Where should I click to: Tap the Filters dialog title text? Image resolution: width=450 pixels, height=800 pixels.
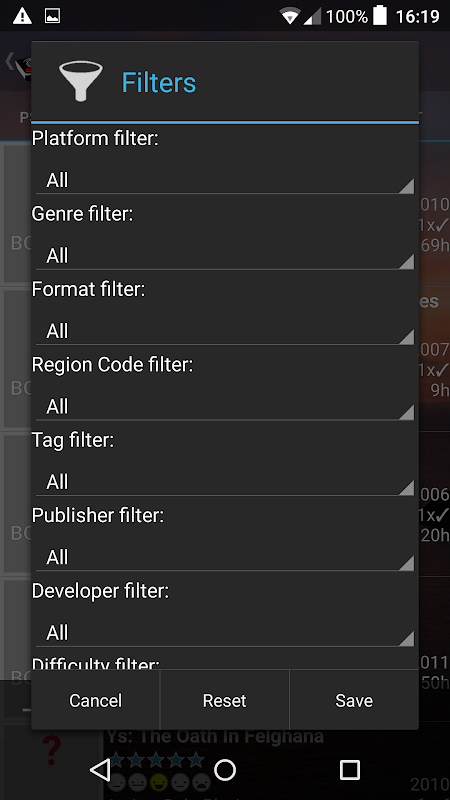[x=159, y=82]
